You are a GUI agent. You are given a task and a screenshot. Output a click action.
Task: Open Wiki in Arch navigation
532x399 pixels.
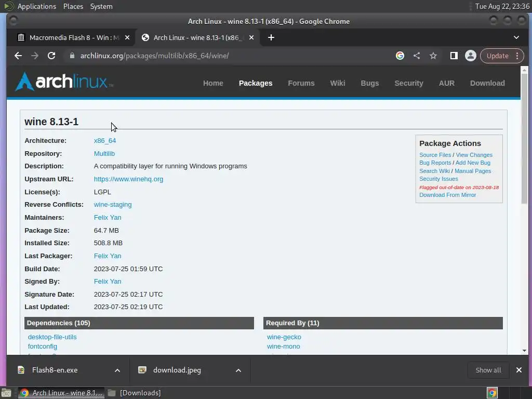click(338, 83)
